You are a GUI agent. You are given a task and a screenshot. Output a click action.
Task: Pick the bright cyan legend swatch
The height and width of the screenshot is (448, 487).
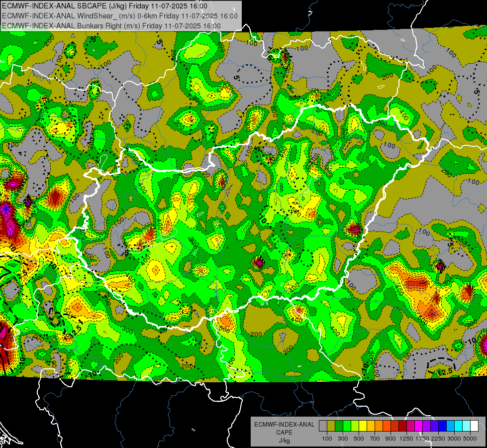click(x=459, y=426)
